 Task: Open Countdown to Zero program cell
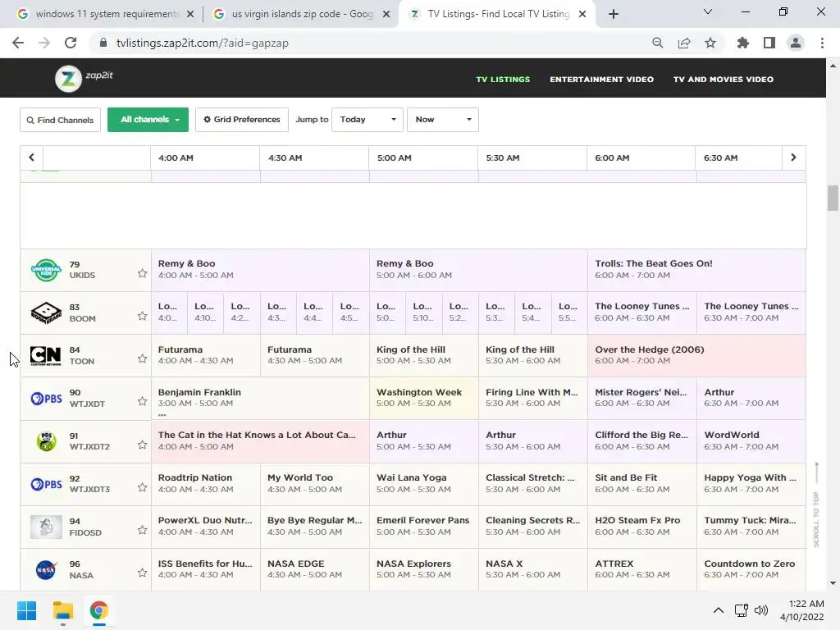pos(751,570)
